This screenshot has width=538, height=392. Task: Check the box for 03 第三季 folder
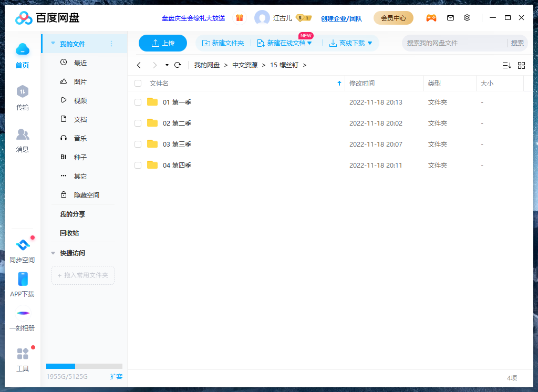(138, 145)
